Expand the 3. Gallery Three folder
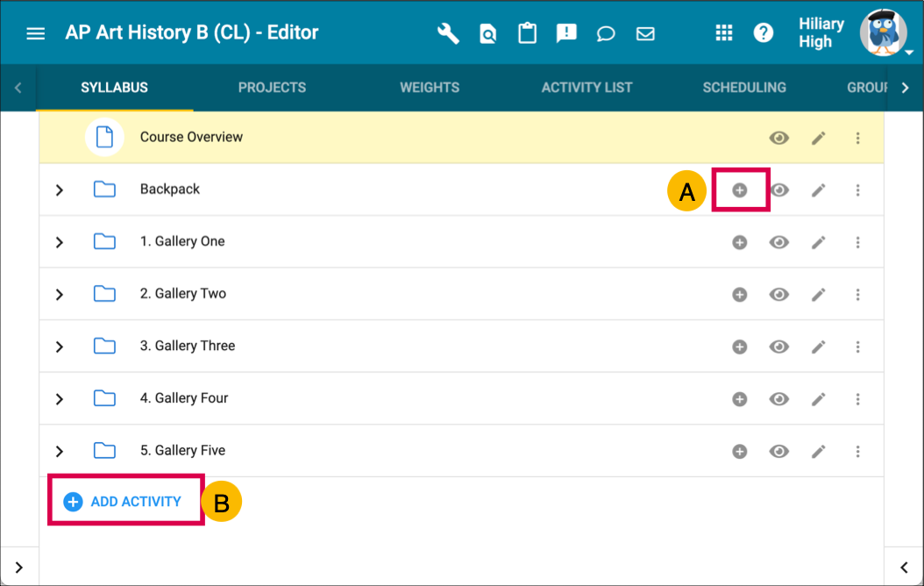This screenshot has height=586, width=924. point(60,347)
